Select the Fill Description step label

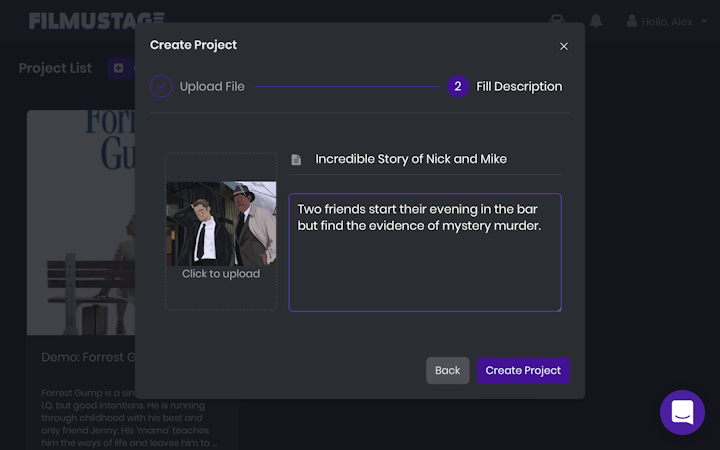519,87
